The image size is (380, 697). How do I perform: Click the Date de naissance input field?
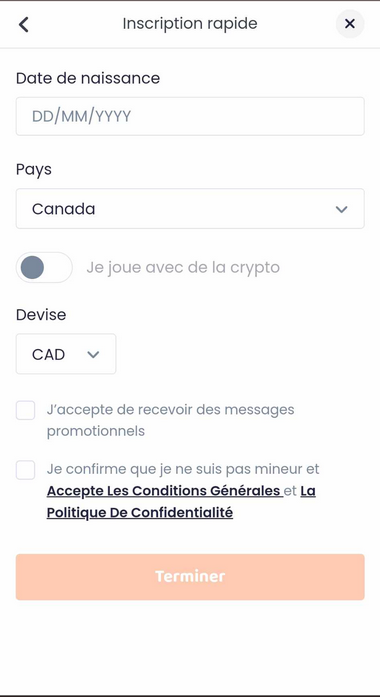coord(190,116)
